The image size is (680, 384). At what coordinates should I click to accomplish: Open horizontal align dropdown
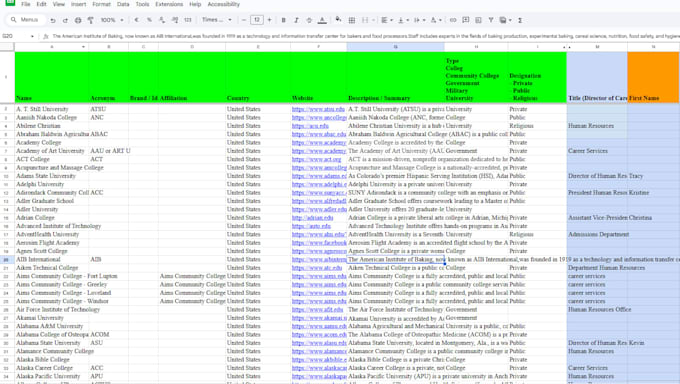click(x=387, y=20)
